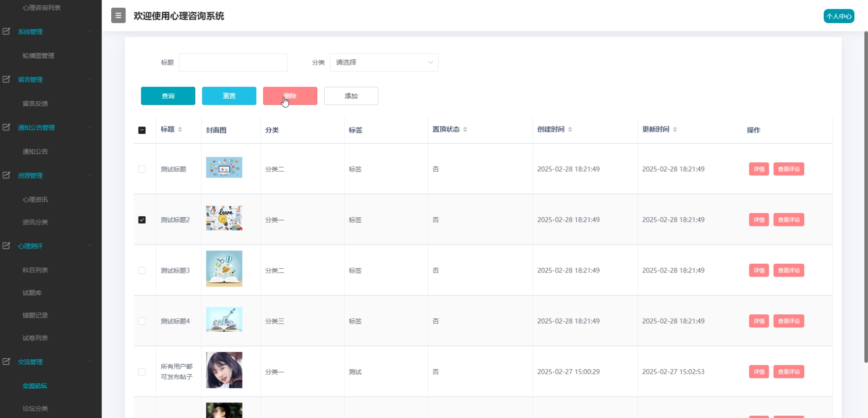Screen dimensions: 868x418
Task: Open 心理咨询列表 in the sidebar
Action: point(41,8)
